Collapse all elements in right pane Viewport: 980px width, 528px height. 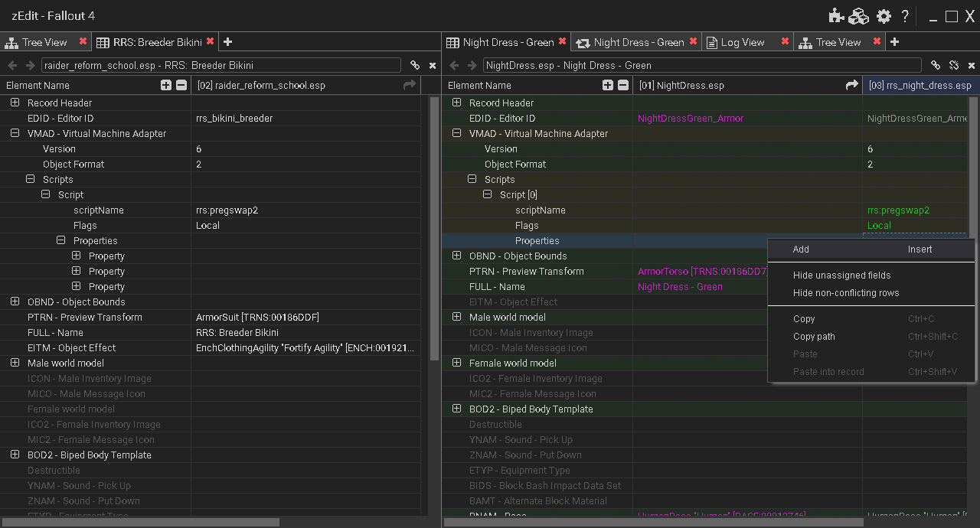623,85
